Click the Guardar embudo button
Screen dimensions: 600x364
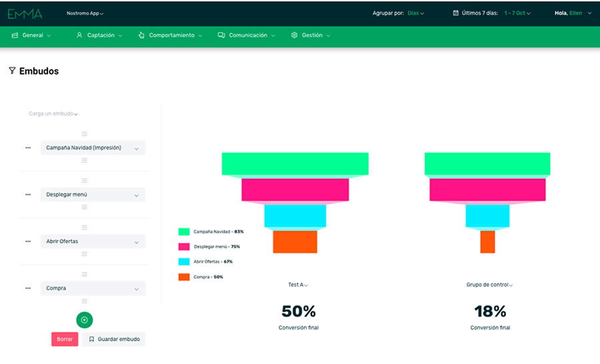pyautogui.click(x=114, y=339)
